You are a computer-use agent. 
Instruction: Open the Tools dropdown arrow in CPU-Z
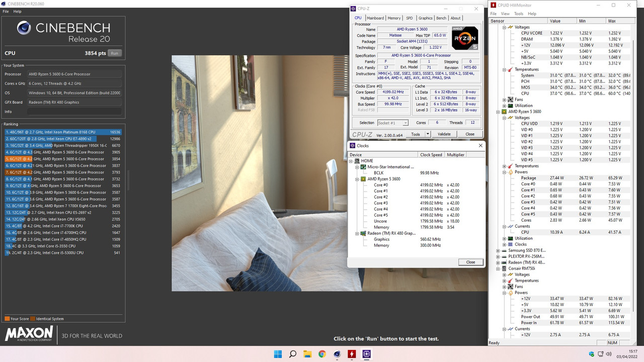(428, 134)
